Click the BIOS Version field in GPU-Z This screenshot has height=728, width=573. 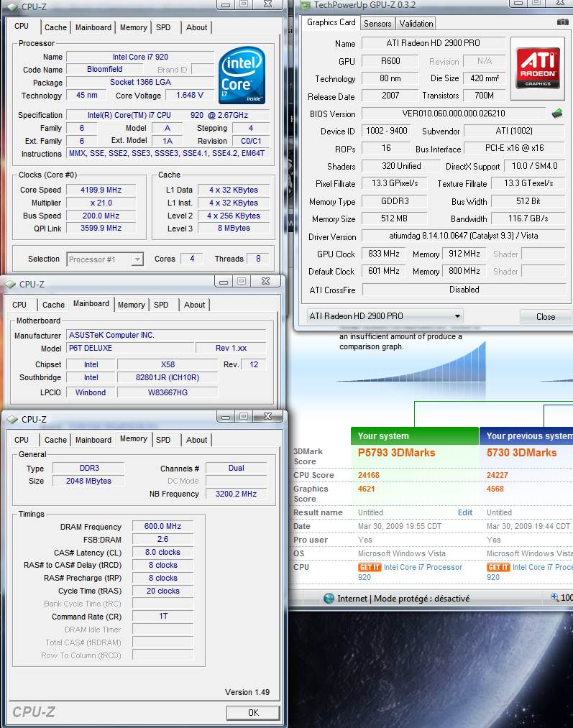tap(454, 114)
